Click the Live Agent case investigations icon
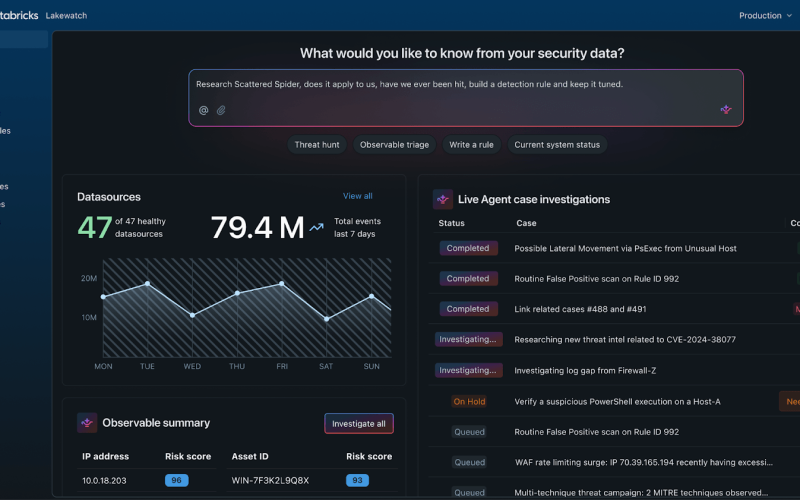Image resolution: width=800 pixels, height=500 pixels. point(443,199)
